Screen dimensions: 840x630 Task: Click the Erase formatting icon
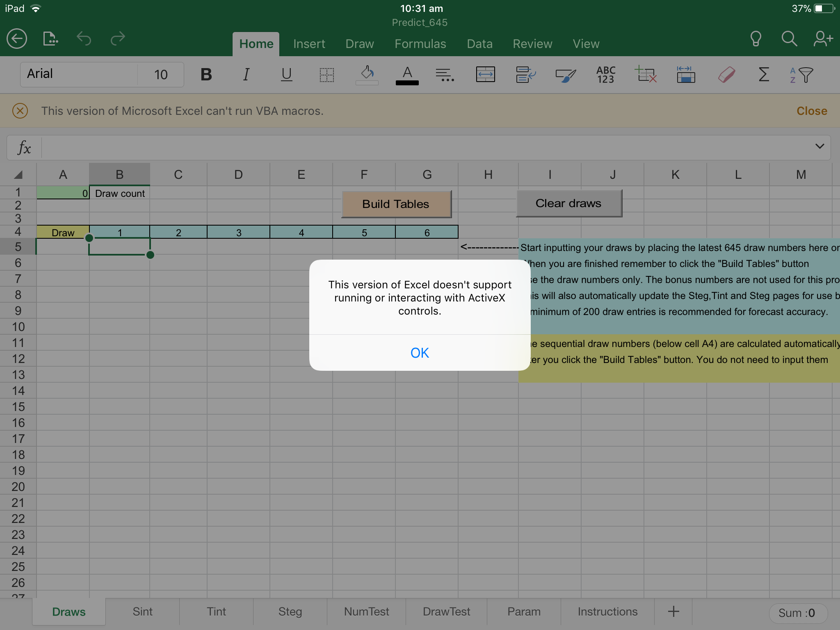click(727, 74)
